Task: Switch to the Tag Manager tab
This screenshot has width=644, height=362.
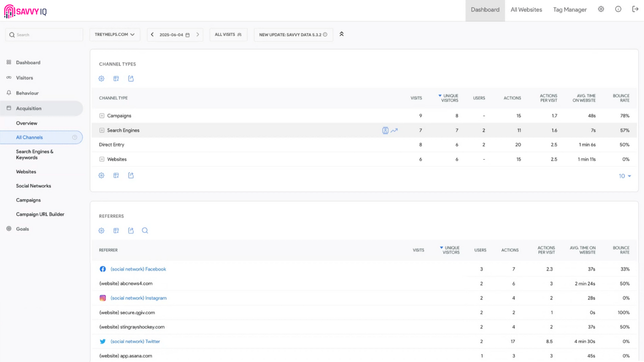Action: 569,10
